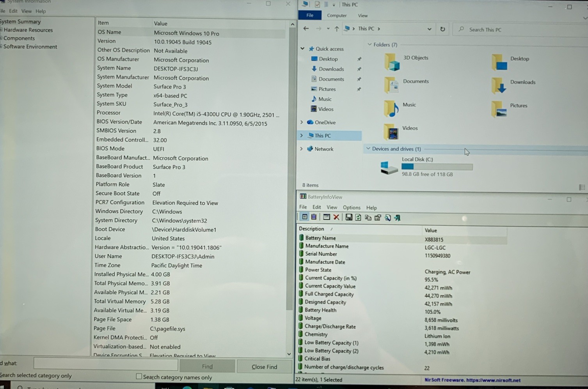588x389 pixels.
Task: Open BatteryInfoView View menu
Action: pos(332,207)
